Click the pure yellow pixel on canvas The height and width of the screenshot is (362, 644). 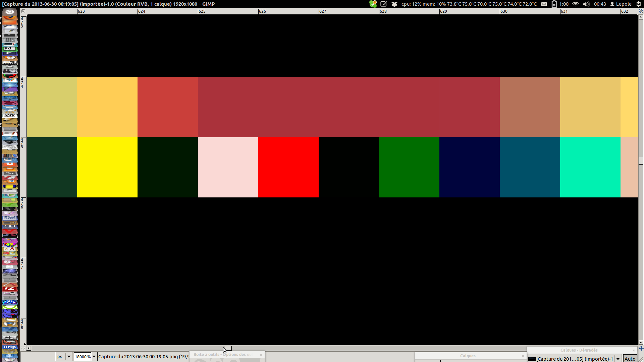tap(107, 167)
